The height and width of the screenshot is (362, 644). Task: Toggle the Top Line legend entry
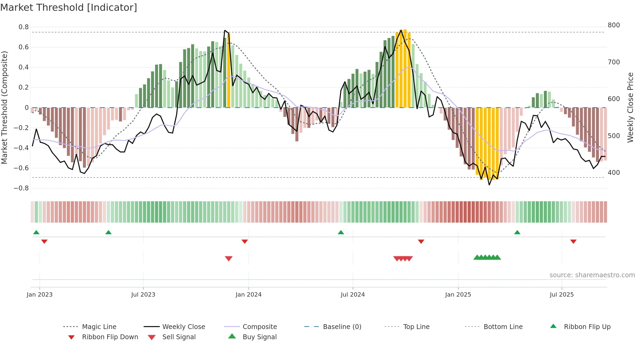(407, 327)
